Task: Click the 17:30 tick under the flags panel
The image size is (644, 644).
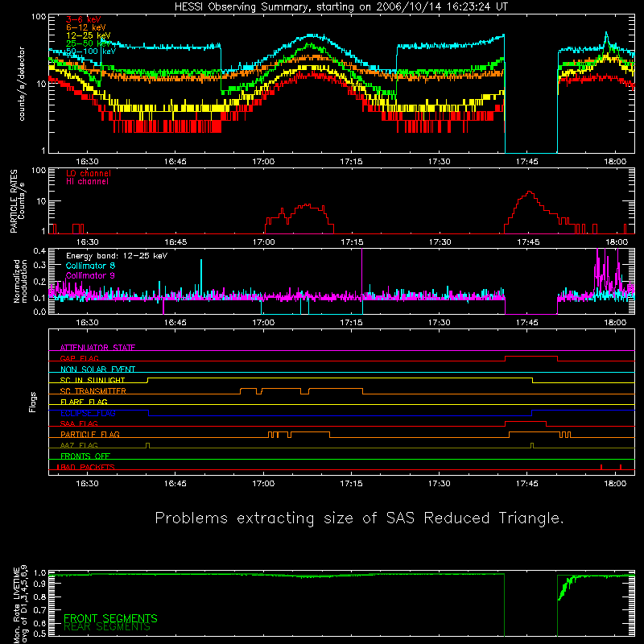Action: [439, 484]
